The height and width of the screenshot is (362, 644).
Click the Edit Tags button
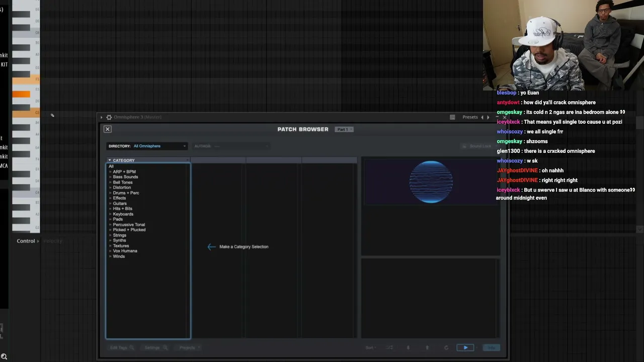click(122, 348)
